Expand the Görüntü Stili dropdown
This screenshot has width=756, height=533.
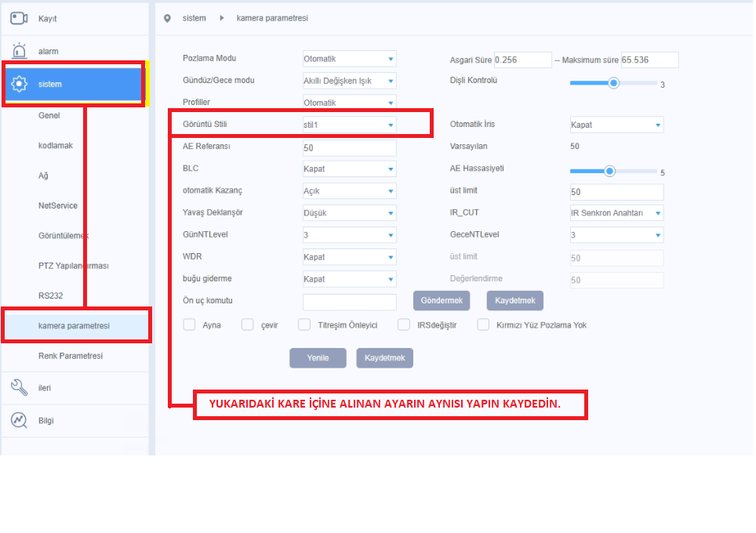(349, 125)
